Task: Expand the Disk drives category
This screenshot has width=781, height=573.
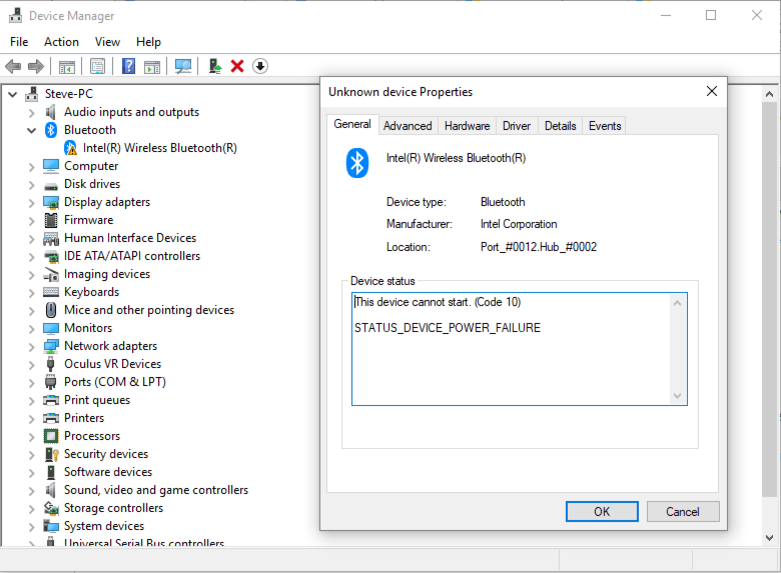Action: (32, 185)
